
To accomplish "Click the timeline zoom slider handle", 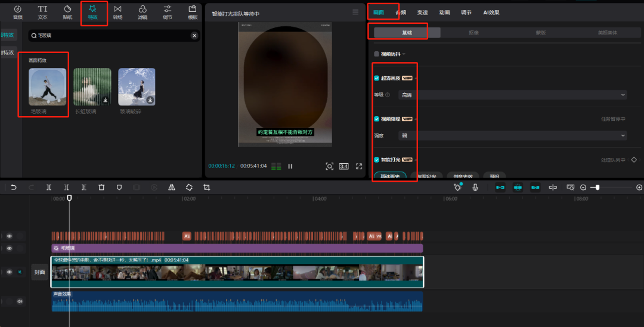I will (x=597, y=187).
